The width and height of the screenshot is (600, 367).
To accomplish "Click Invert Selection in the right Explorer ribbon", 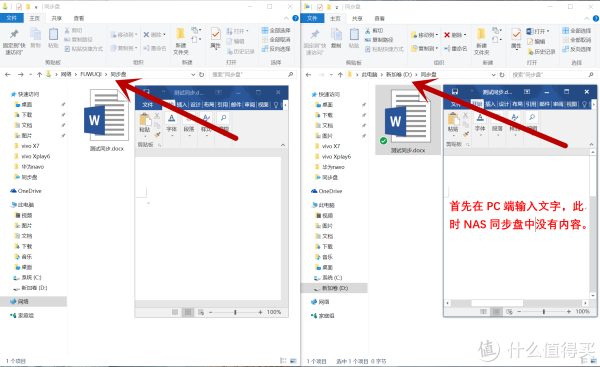I will point(577,49).
